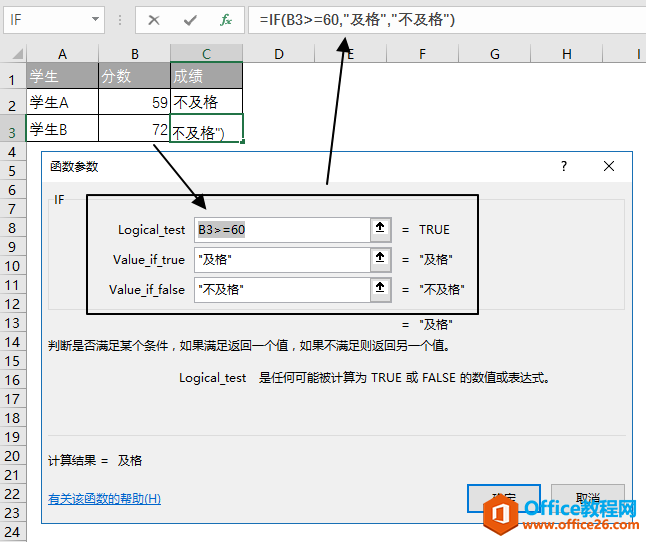Select column A header
The image size is (646, 542).
pyautogui.click(x=62, y=54)
